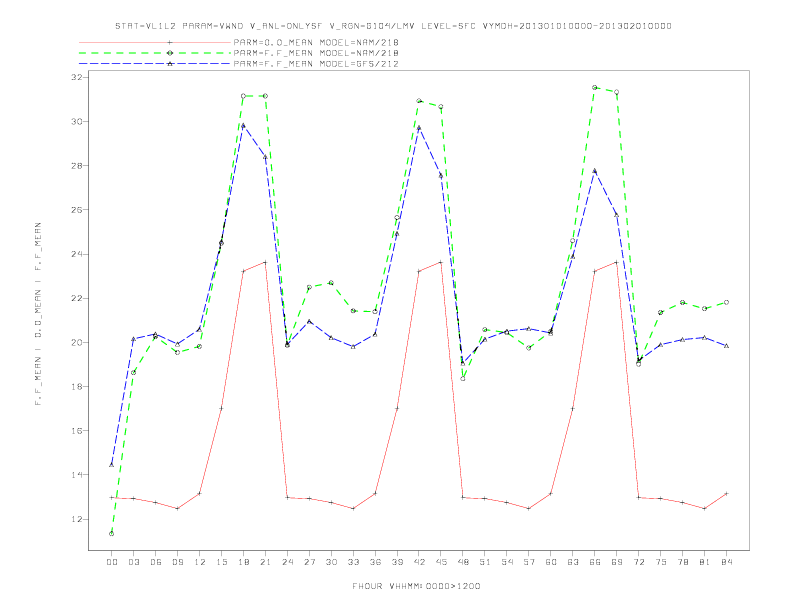Click green circle data point at hour 00
The height and width of the screenshot is (612, 792).
click(x=112, y=534)
